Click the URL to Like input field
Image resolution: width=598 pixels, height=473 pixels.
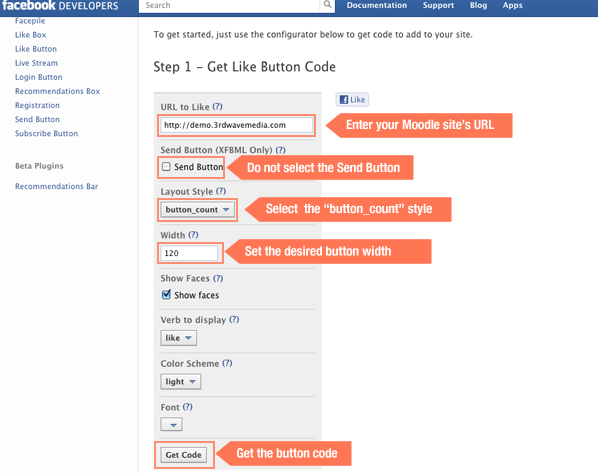(x=236, y=125)
